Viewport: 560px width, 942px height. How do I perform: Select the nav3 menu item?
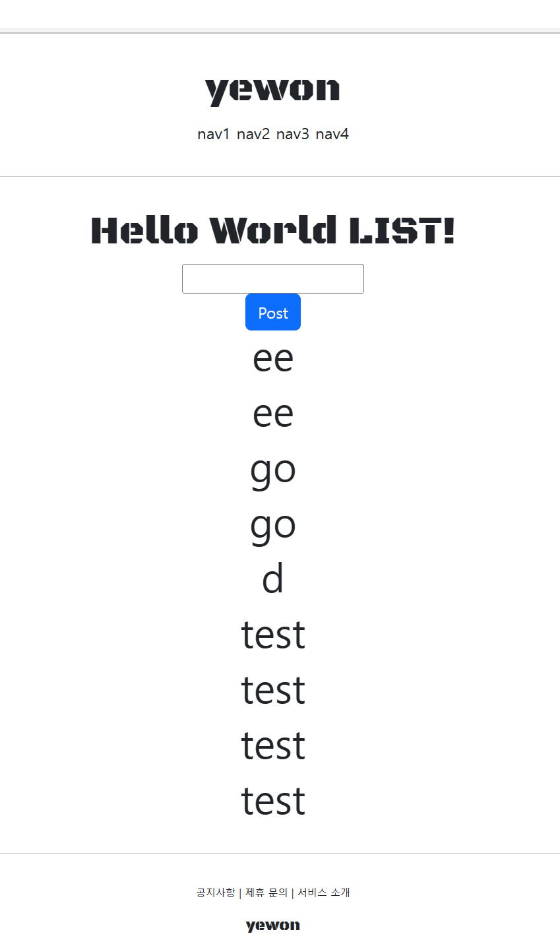(293, 135)
